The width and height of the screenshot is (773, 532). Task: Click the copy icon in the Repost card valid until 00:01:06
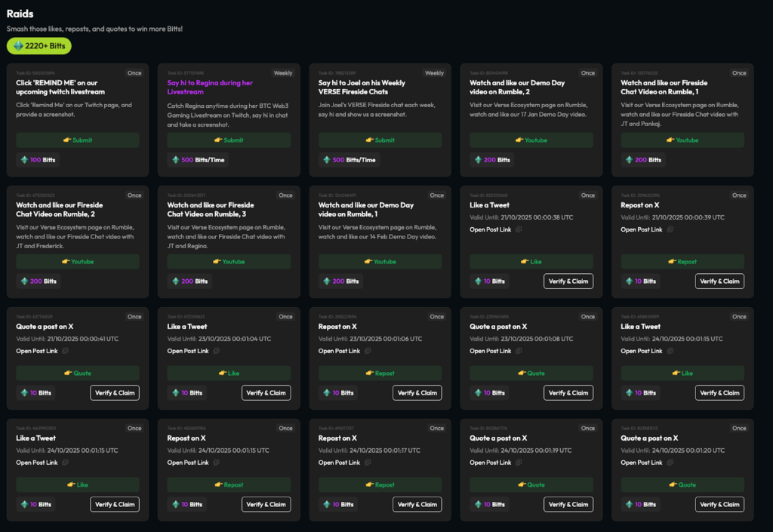pos(368,351)
